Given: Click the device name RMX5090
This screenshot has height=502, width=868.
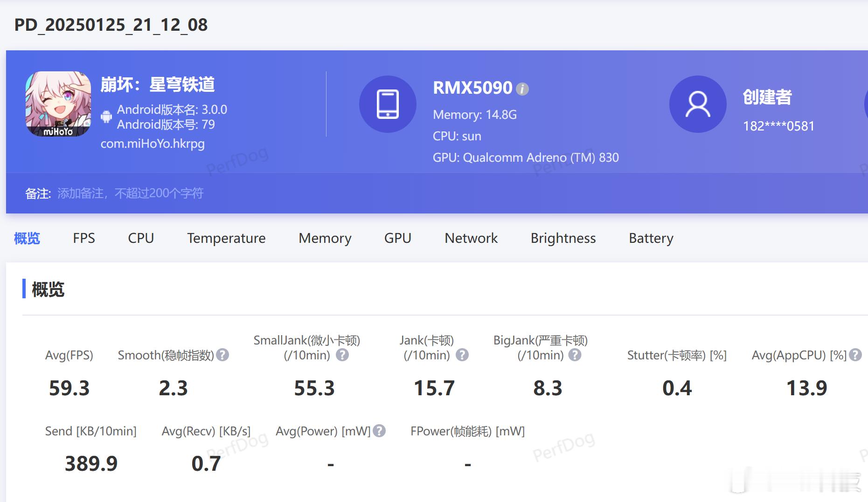Looking at the screenshot, I should point(472,88).
